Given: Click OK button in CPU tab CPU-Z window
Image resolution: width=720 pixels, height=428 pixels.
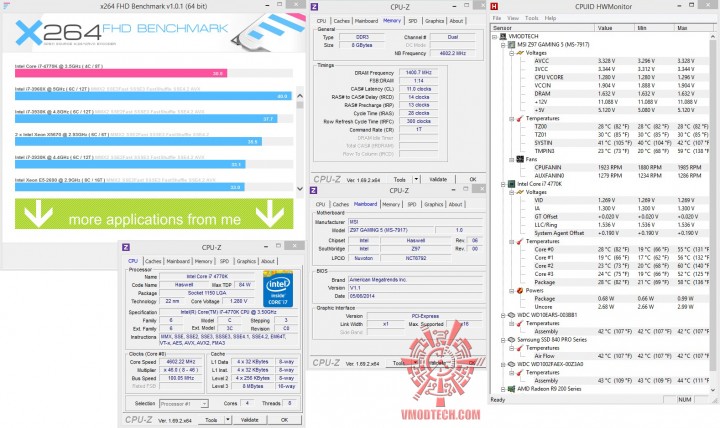Looking at the screenshot, I should pos(285,420).
